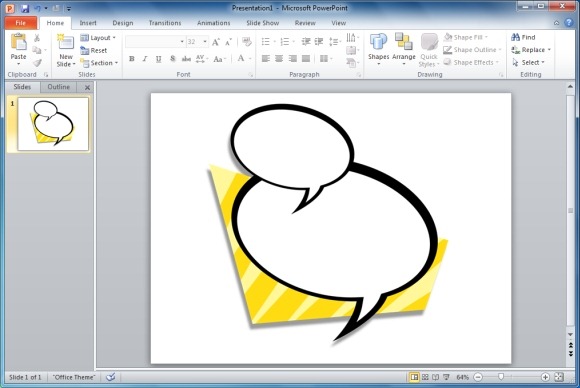Justify text in Paragraph group
This screenshot has height=388, width=580.
point(306,58)
